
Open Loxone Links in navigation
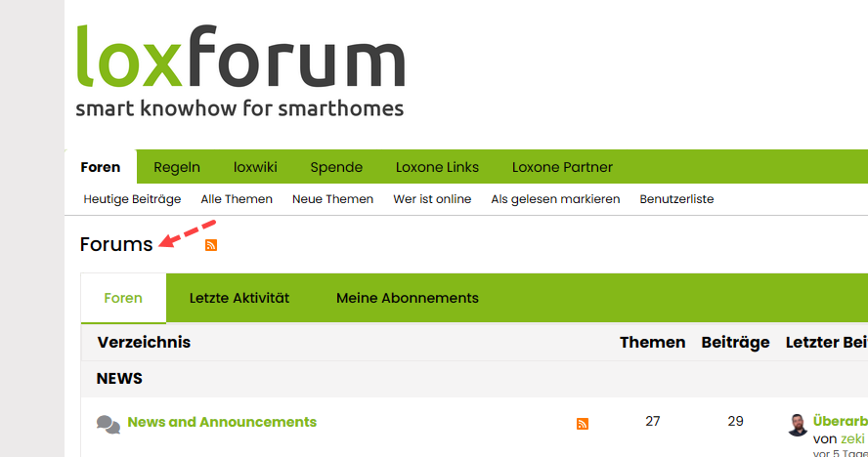(x=437, y=167)
